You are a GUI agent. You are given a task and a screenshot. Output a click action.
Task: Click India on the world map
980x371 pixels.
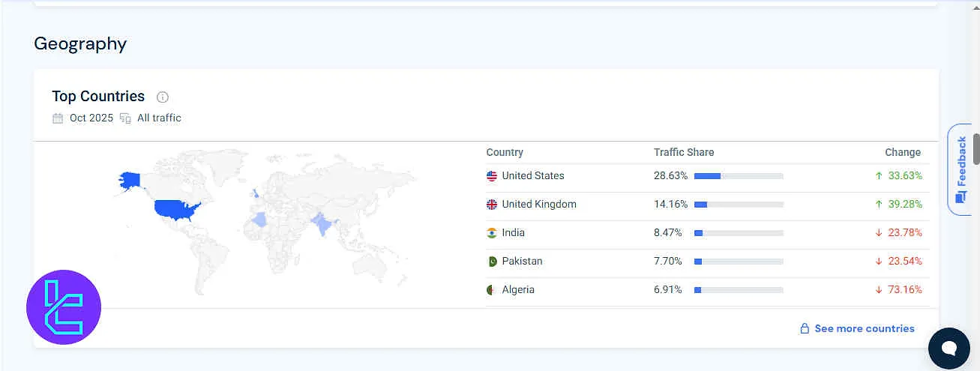click(x=322, y=223)
